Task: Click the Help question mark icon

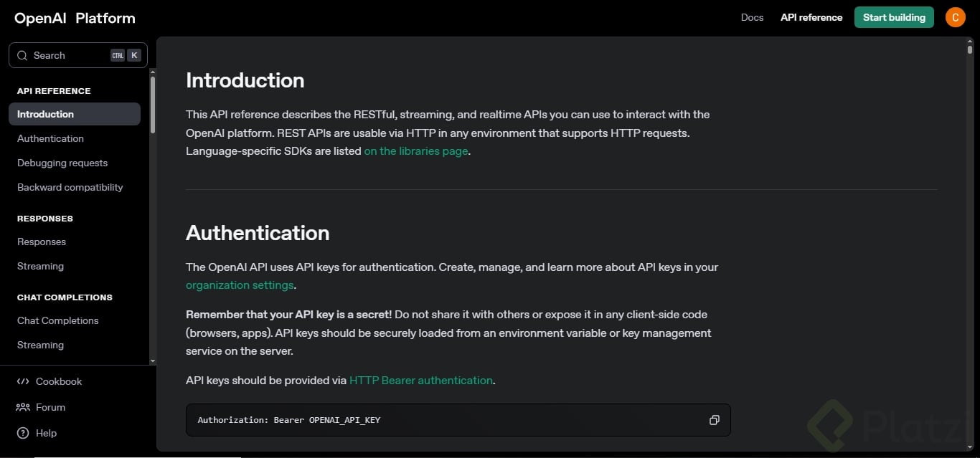Action: point(23,433)
